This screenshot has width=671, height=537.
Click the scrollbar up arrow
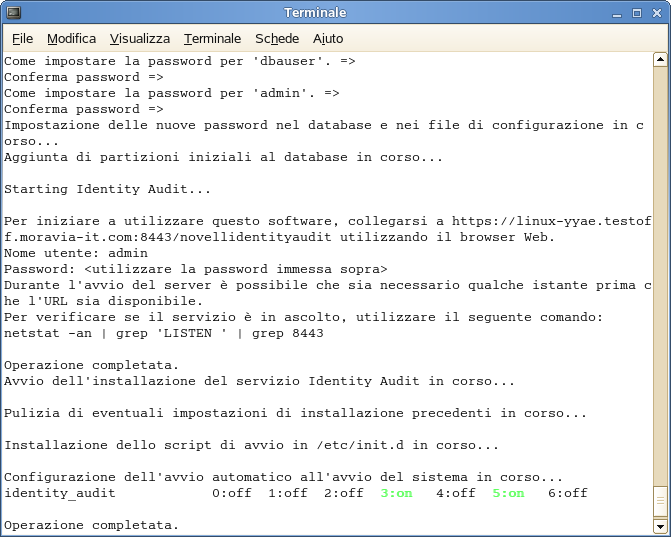(660, 59)
